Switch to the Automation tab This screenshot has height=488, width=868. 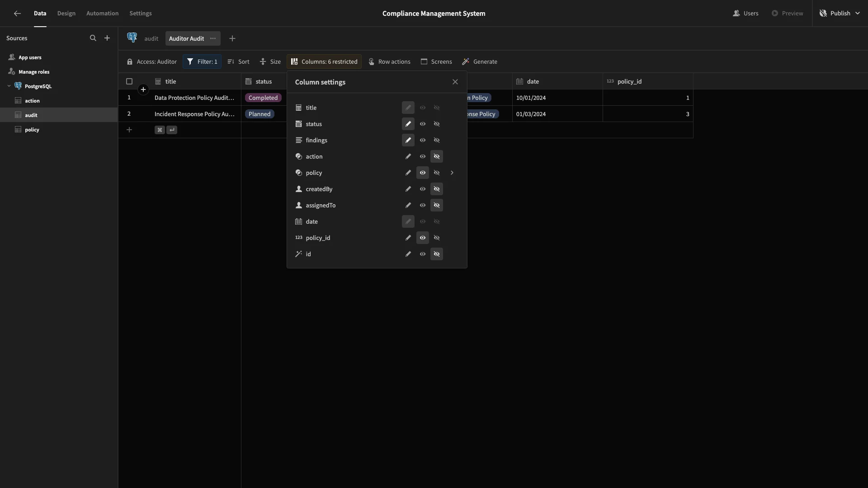pos(103,13)
